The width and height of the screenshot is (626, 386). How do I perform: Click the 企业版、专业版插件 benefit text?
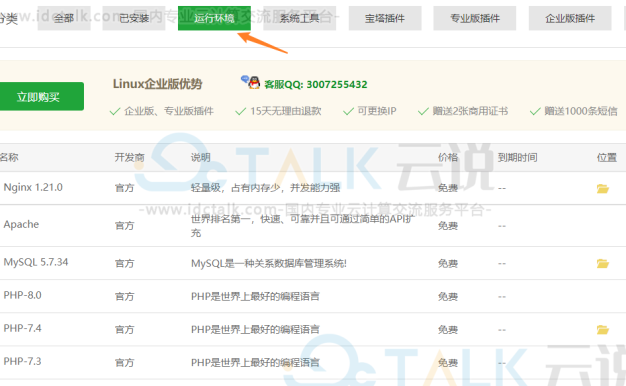(x=169, y=111)
